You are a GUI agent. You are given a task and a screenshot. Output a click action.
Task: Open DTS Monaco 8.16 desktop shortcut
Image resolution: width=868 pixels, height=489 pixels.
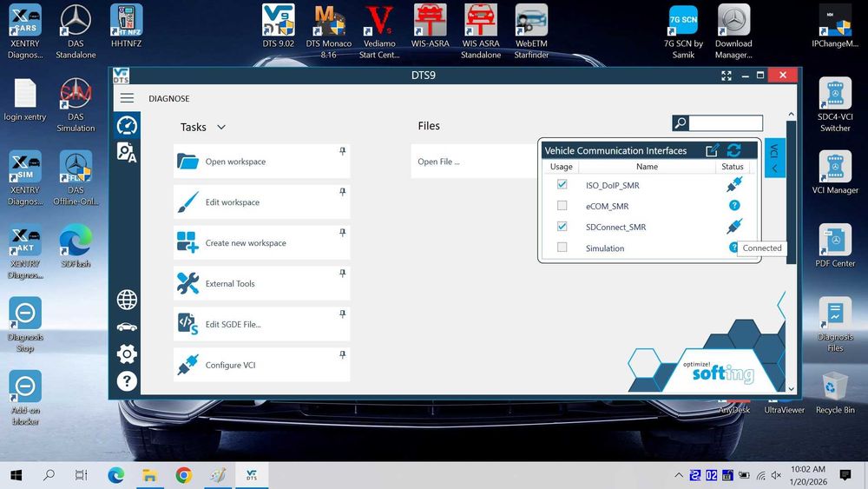[329, 31]
